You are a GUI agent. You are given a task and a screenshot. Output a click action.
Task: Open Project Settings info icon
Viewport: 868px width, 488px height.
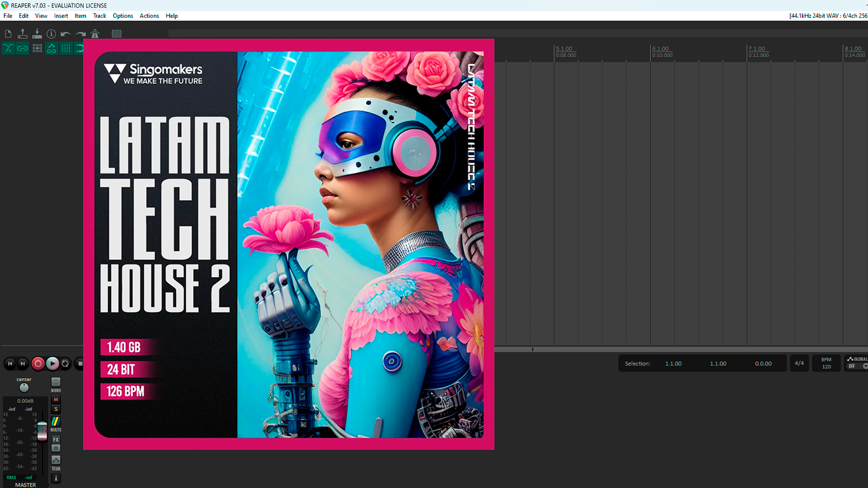(51, 34)
